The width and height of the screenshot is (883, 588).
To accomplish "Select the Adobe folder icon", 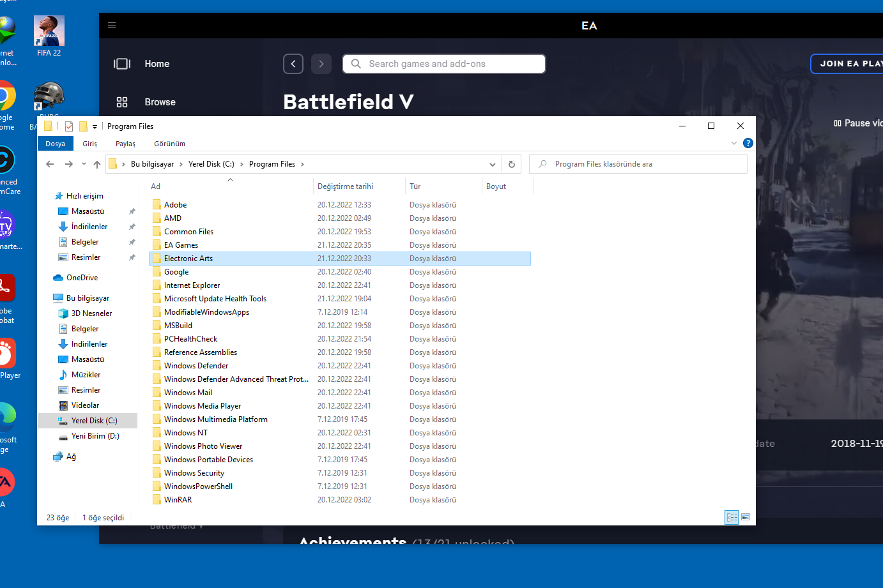I will point(157,205).
